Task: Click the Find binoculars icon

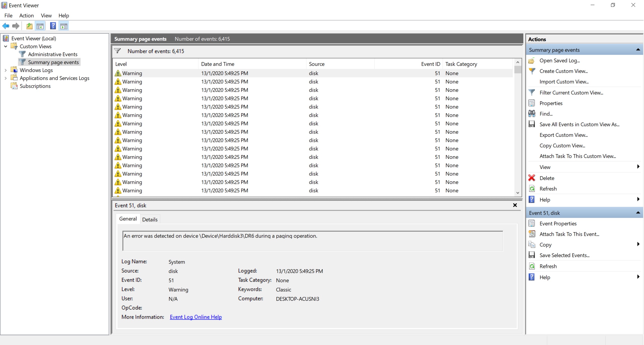Action: (x=532, y=114)
